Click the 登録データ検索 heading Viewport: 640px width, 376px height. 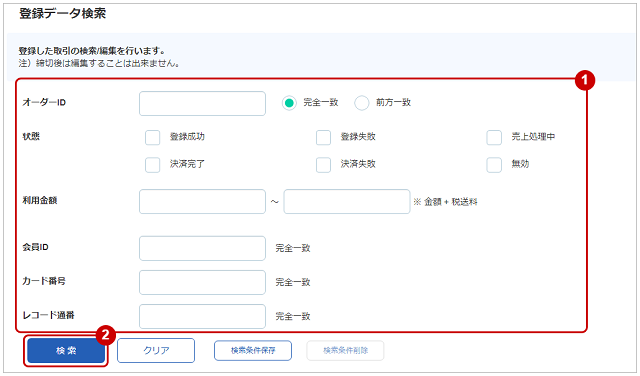tap(62, 13)
